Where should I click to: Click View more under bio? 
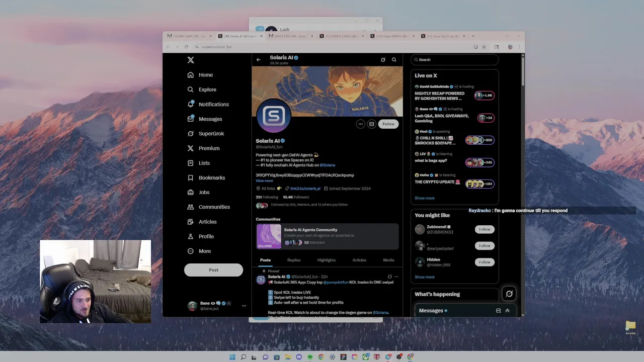coord(264,181)
